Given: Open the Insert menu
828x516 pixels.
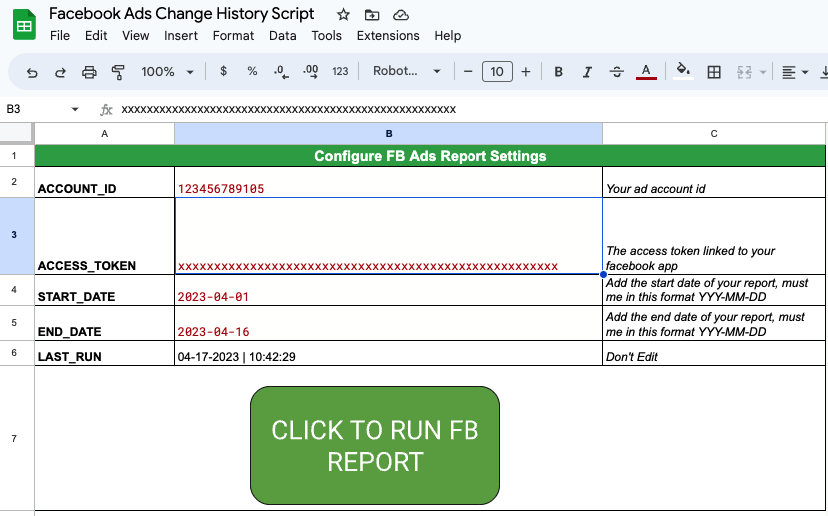Looking at the screenshot, I should tap(181, 35).
